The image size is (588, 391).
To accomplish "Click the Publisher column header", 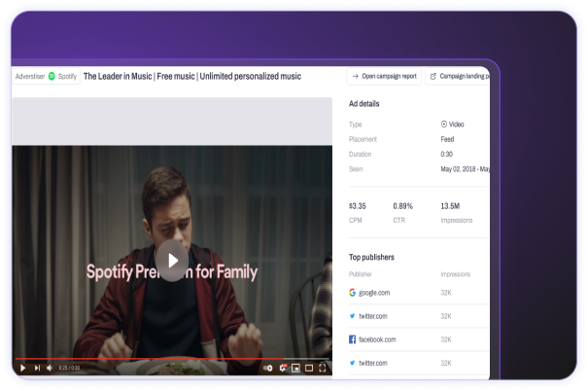I will (362, 274).
